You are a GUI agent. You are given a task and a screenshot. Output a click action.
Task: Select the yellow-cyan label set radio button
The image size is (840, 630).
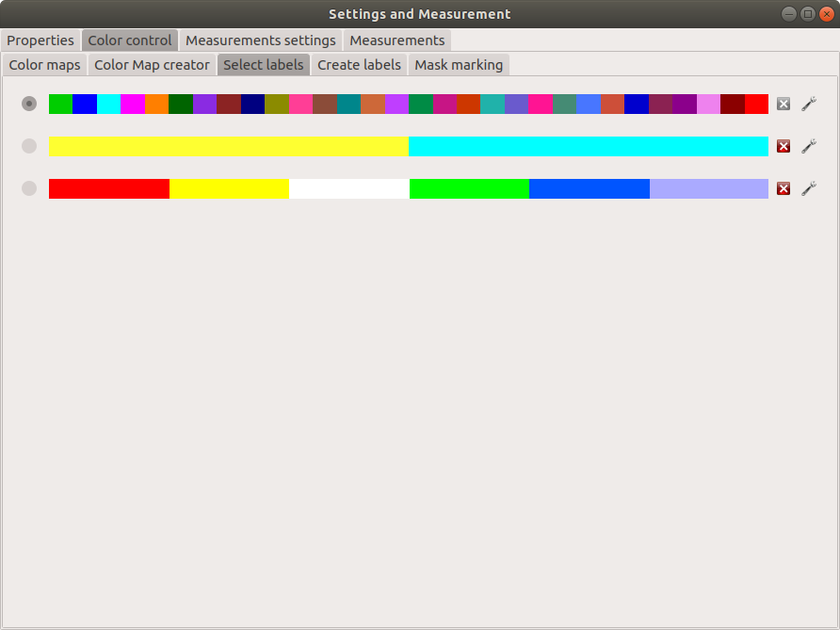[x=29, y=146]
